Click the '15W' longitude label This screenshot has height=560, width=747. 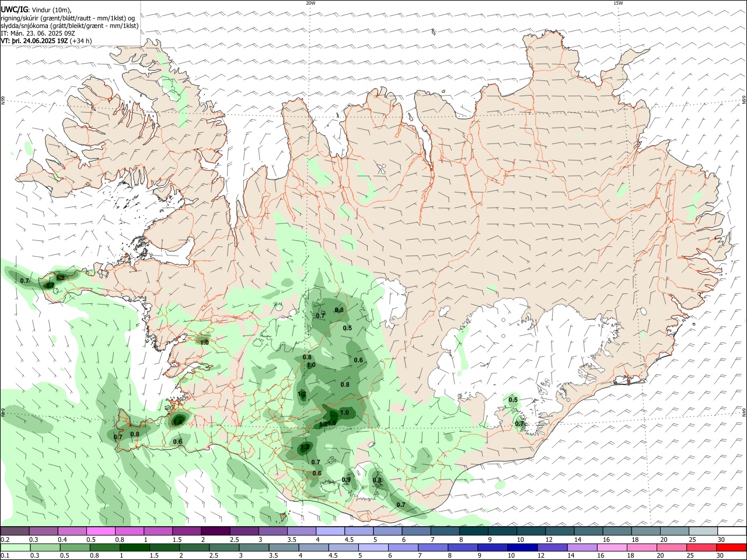coord(617,3)
